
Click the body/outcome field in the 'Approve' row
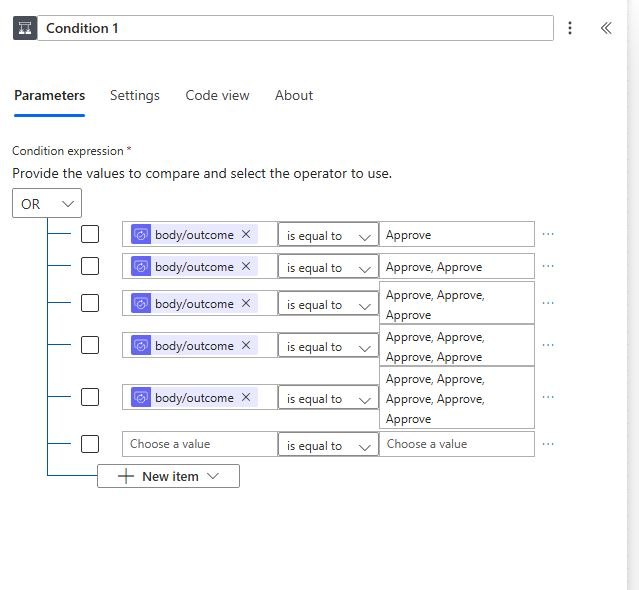(200, 234)
